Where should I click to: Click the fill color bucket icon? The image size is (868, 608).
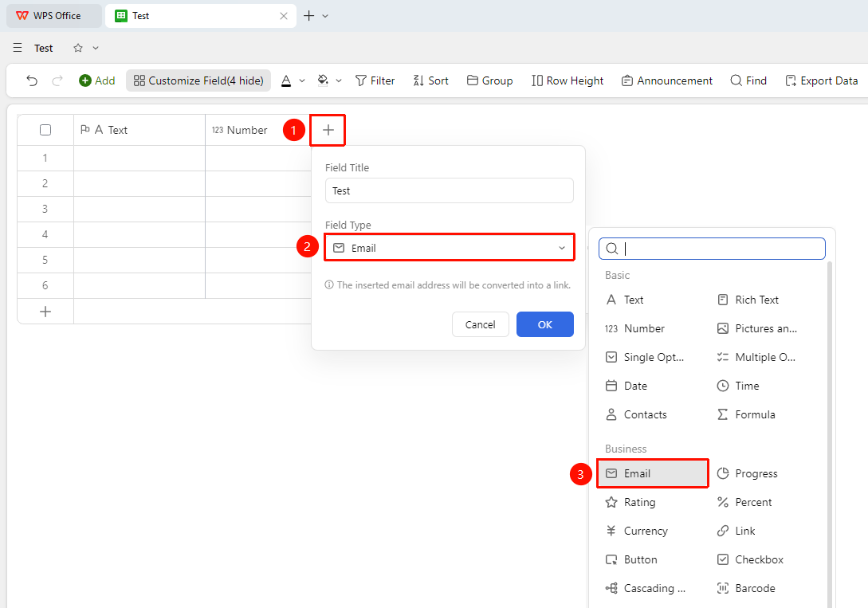[323, 80]
